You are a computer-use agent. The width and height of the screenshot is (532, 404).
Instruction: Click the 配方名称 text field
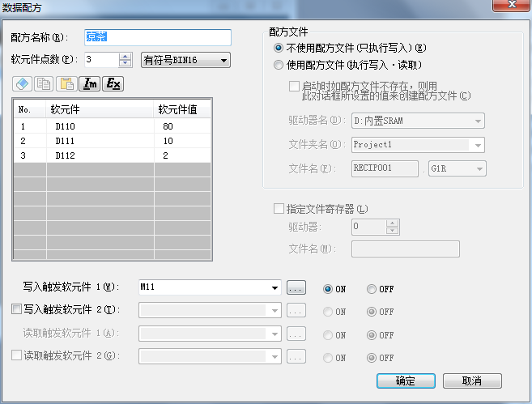point(158,37)
